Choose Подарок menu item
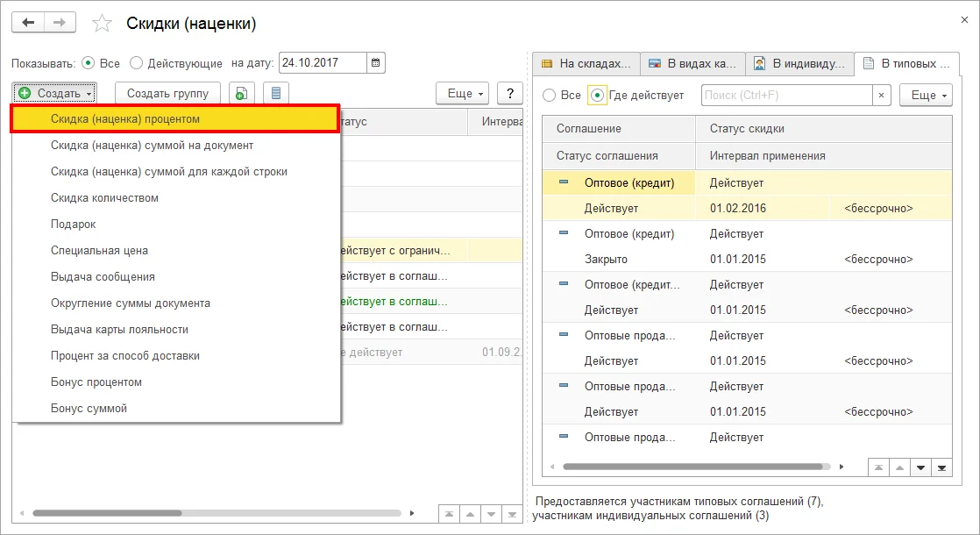Screen dimensions: 980x535 (x=175, y=224)
